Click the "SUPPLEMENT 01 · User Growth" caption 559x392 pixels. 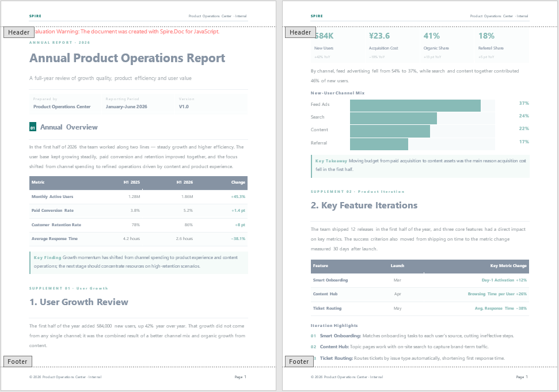click(x=69, y=288)
